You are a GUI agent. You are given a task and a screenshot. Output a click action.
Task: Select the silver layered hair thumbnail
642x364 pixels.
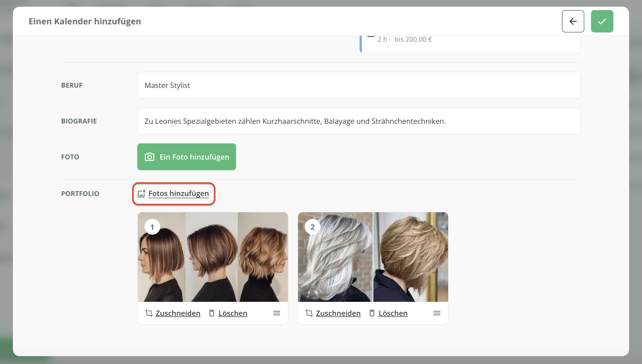click(x=373, y=257)
